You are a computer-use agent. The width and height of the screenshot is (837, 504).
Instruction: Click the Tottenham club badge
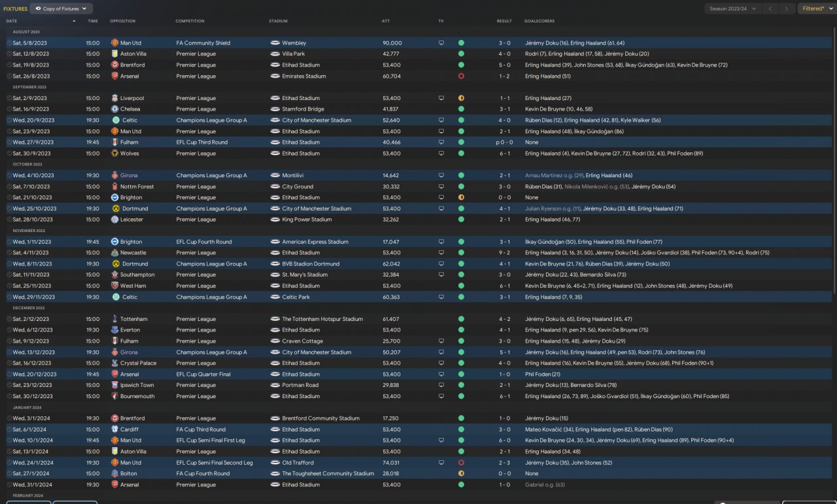(x=114, y=319)
